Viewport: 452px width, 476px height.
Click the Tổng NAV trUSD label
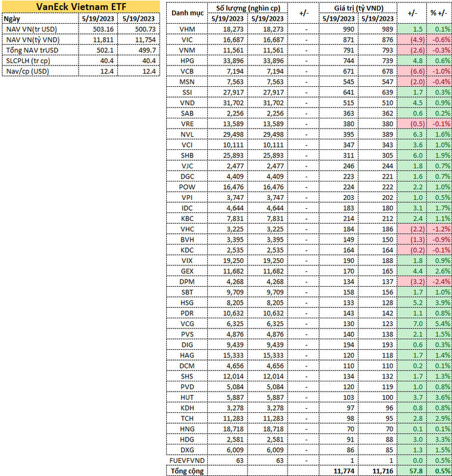(32, 50)
